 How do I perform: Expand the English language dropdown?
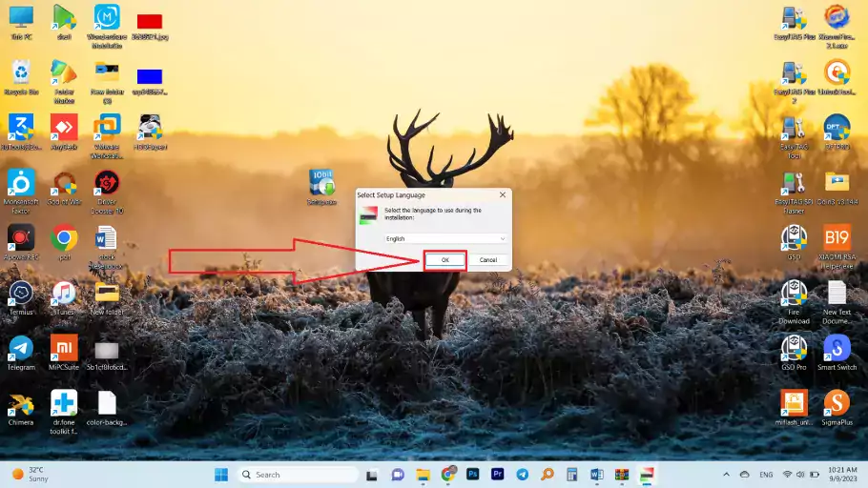[x=445, y=238]
